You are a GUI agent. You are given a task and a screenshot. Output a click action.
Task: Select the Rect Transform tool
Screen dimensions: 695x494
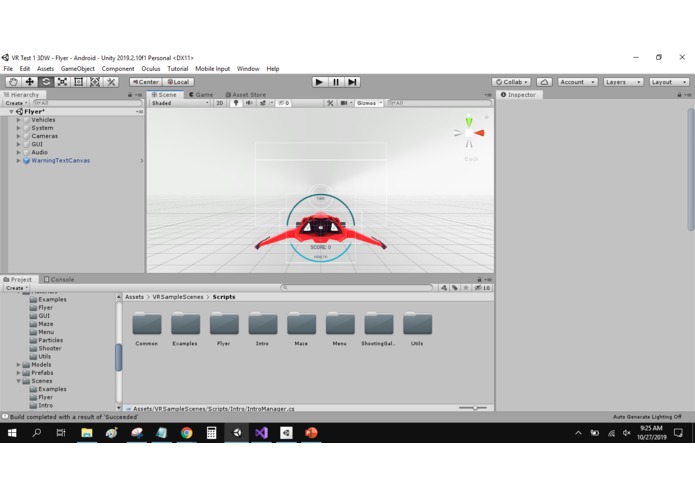click(78, 82)
